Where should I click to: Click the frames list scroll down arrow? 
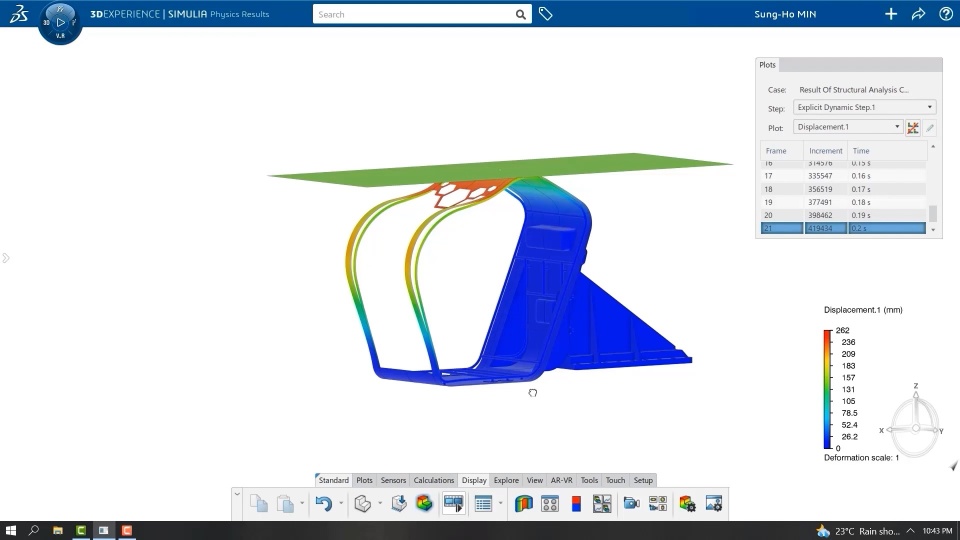tap(933, 230)
